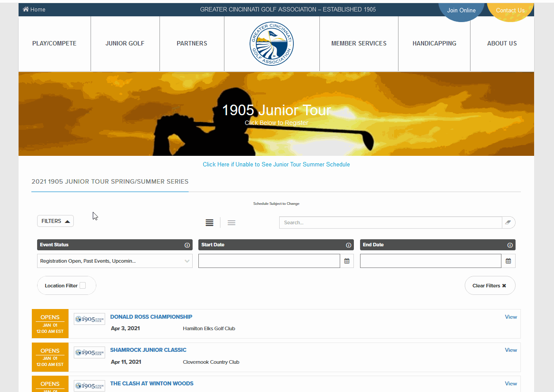Open The Clash at Winton Woods event
The height and width of the screenshot is (392, 554).
(152, 383)
